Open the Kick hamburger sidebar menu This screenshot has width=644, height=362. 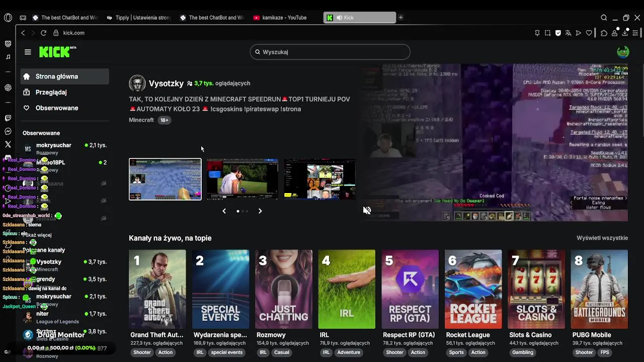pyautogui.click(x=28, y=52)
